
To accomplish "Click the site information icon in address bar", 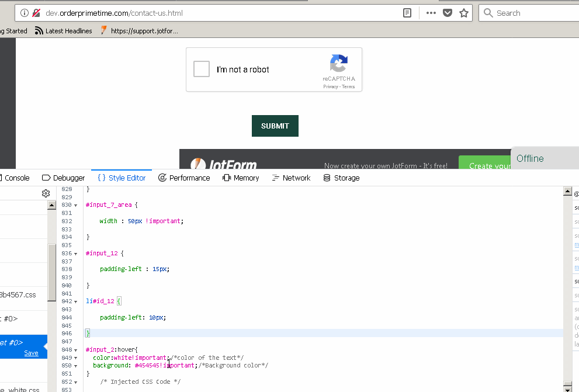I will click(25, 13).
